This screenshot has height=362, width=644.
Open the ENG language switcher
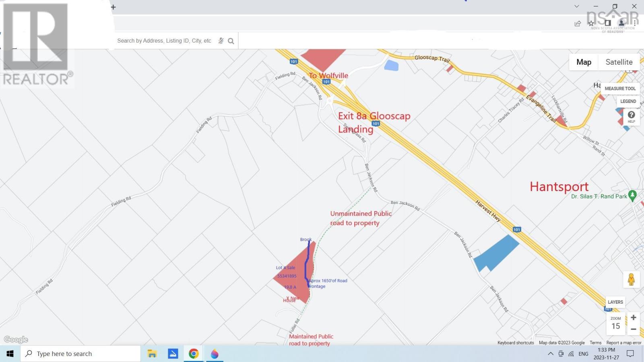pyautogui.click(x=583, y=354)
